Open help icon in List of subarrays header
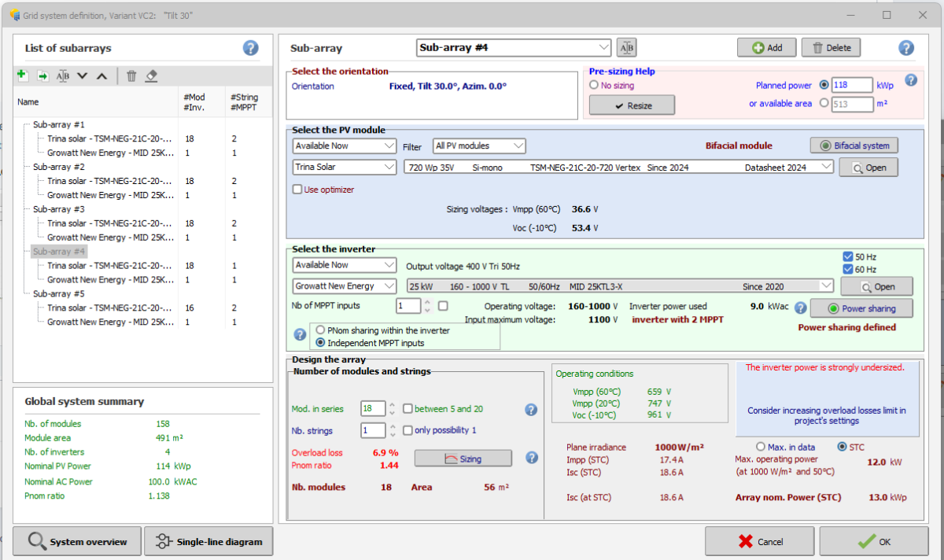 pyautogui.click(x=251, y=48)
